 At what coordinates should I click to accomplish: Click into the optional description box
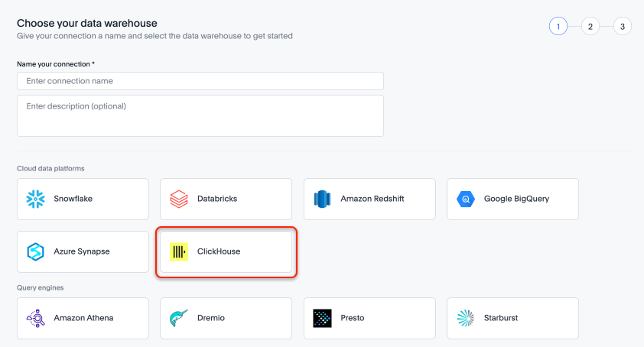(x=200, y=115)
